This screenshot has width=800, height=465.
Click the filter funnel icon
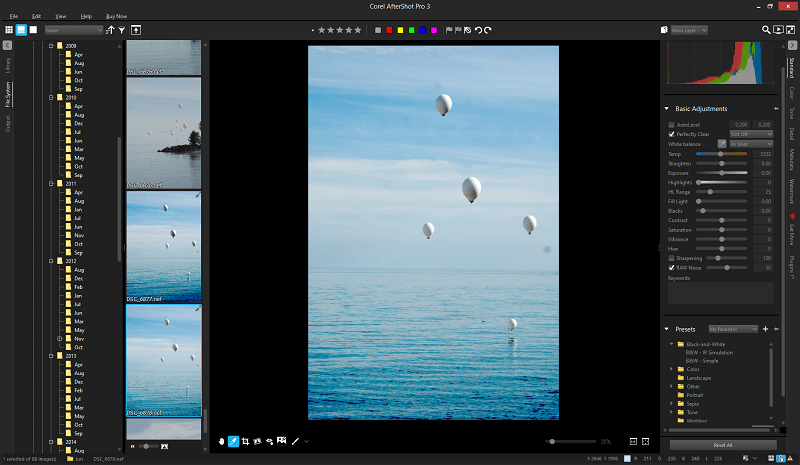120,30
